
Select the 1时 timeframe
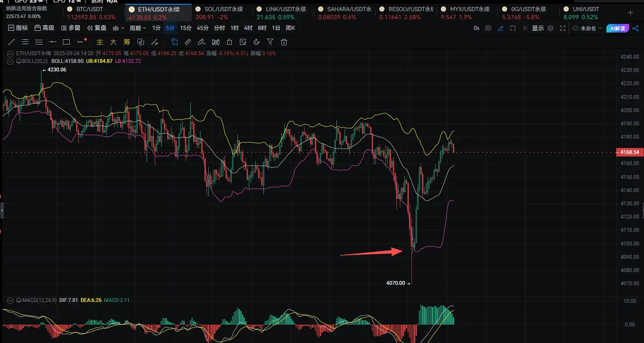pyautogui.click(x=234, y=28)
